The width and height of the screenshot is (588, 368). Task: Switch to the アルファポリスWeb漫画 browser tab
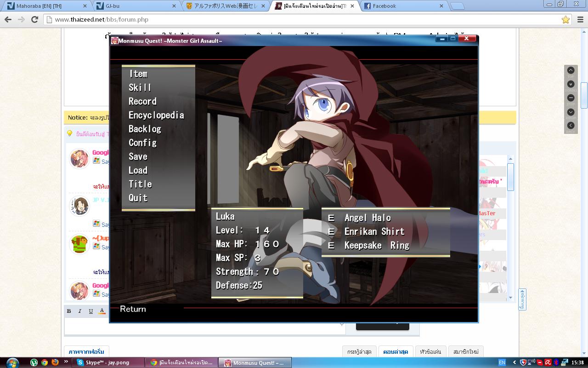point(225,6)
